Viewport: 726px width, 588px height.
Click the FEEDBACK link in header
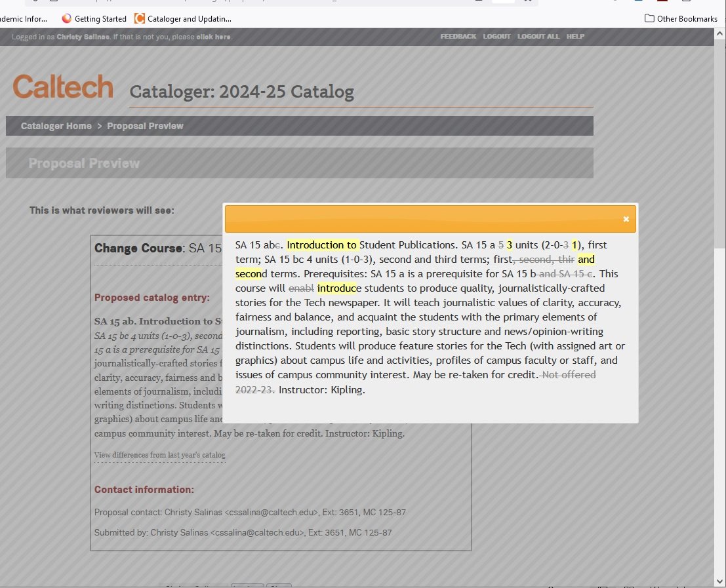(458, 37)
